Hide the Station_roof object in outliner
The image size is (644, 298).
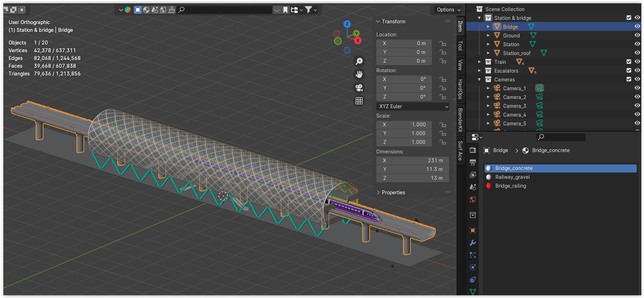[x=637, y=53]
